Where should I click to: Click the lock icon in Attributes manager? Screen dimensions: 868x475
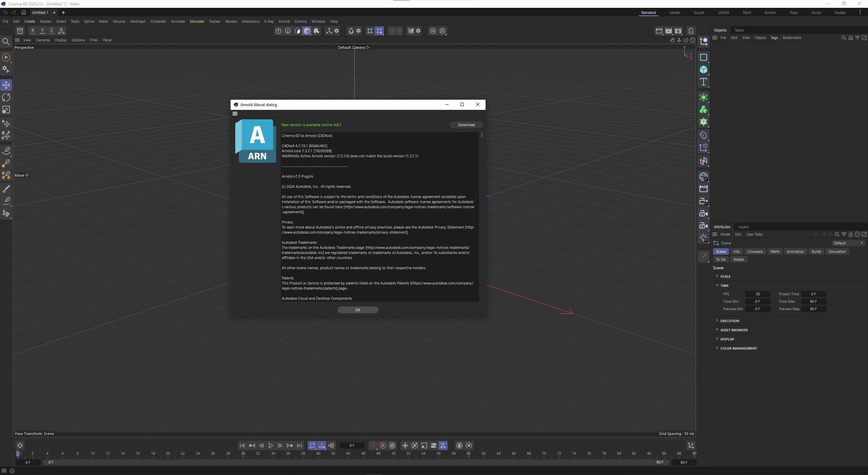click(851, 234)
